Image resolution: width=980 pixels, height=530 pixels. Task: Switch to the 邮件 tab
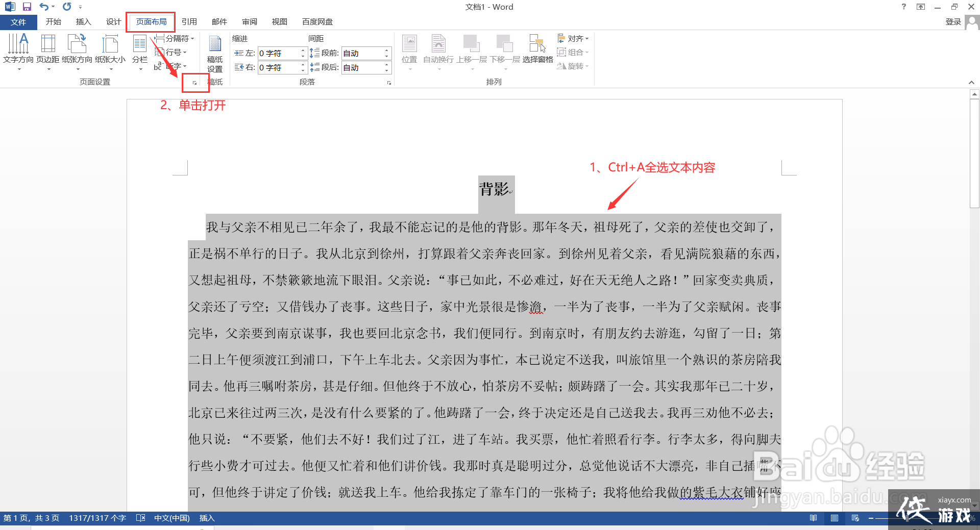click(219, 22)
